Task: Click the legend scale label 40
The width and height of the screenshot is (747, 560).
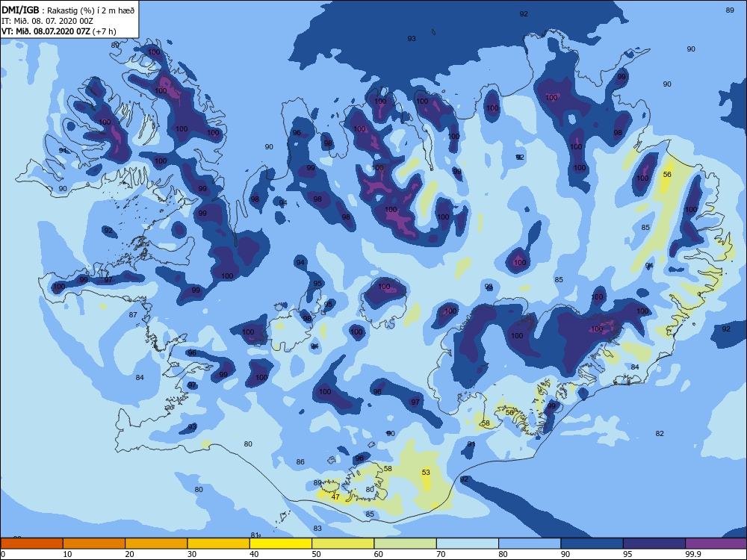Action: [254, 554]
